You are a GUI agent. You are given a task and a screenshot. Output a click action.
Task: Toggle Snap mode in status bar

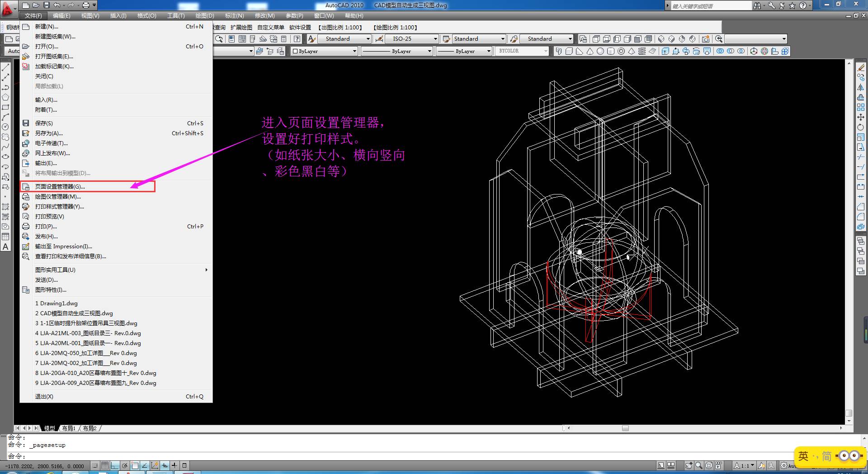pyautogui.click(x=95, y=465)
